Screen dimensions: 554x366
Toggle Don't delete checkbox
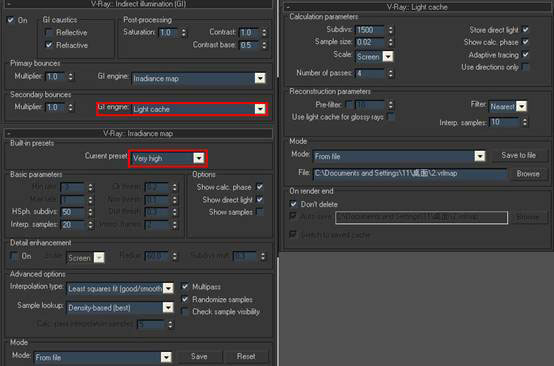[x=293, y=204]
